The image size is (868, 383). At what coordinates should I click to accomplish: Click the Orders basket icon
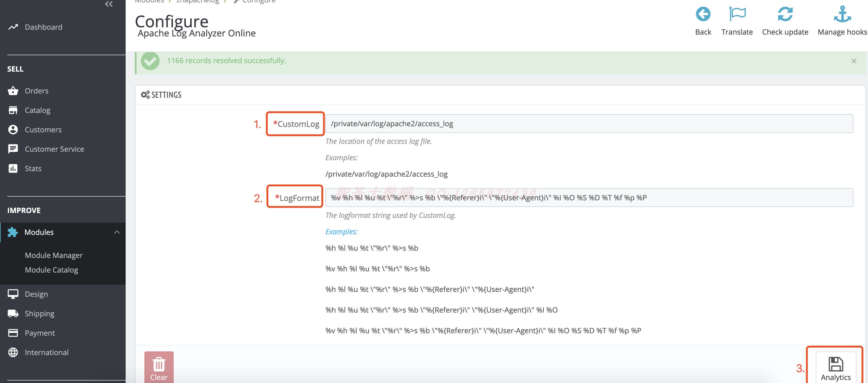tap(13, 91)
